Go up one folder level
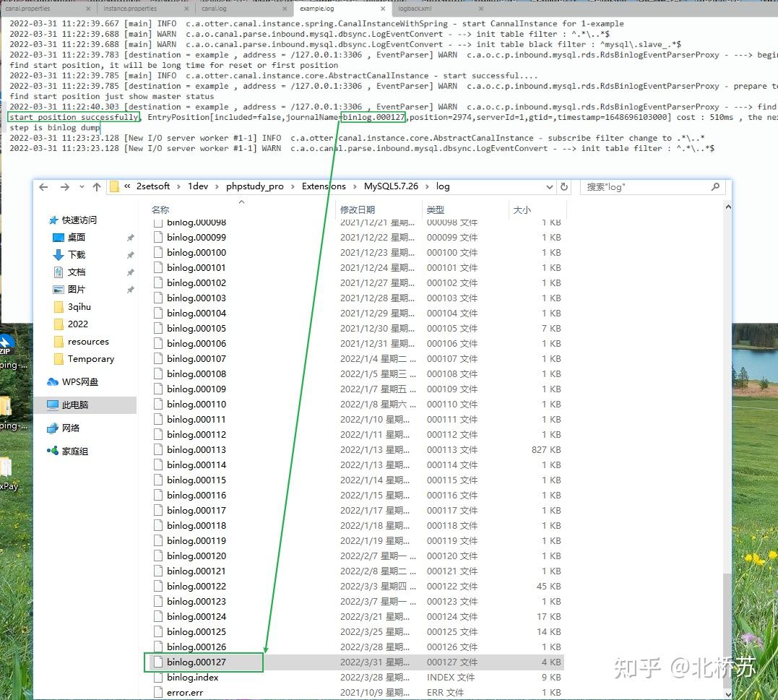 click(x=97, y=187)
